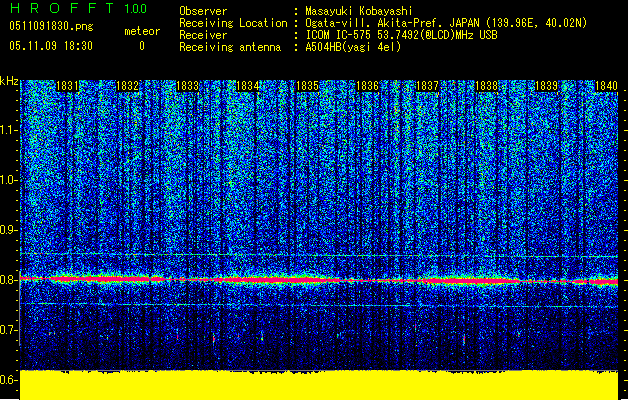Click the 1833 time marker

click(187, 86)
